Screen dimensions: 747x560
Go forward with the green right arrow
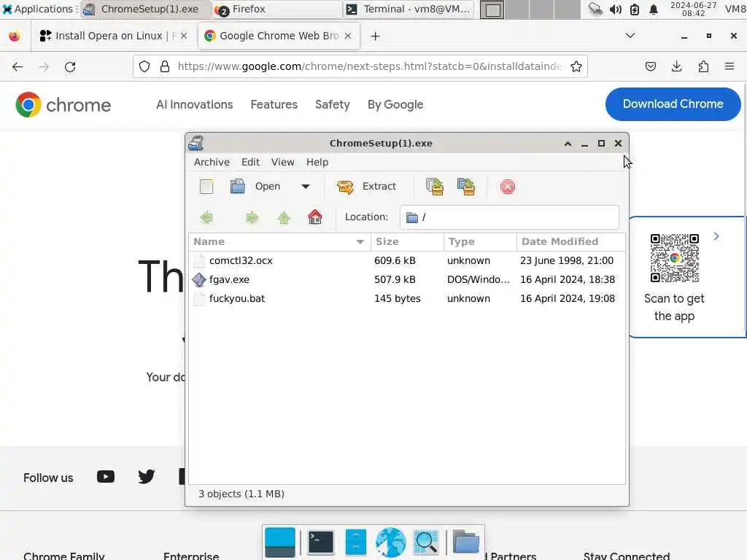click(252, 217)
